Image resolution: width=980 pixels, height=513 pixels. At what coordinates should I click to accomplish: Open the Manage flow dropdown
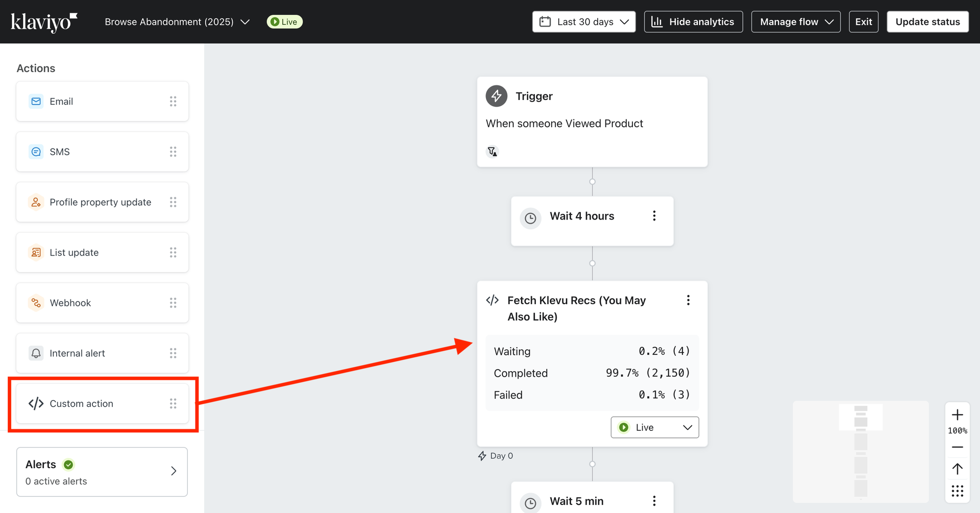click(796, 22)
